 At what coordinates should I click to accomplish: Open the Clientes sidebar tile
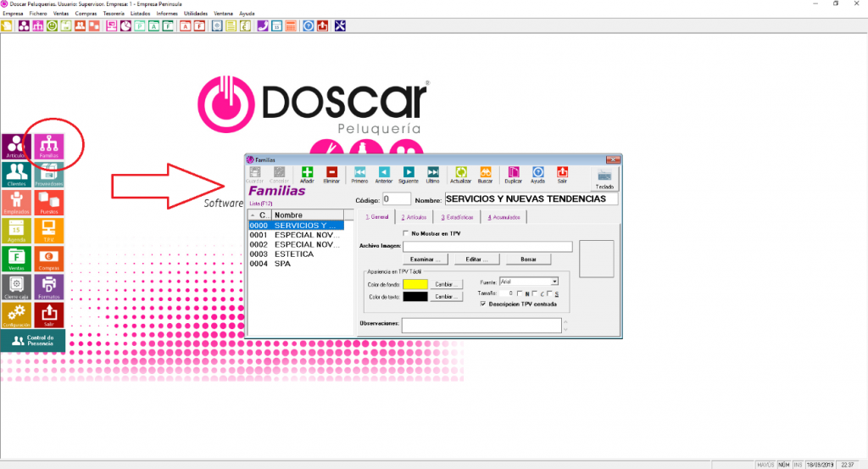[16, 175]
